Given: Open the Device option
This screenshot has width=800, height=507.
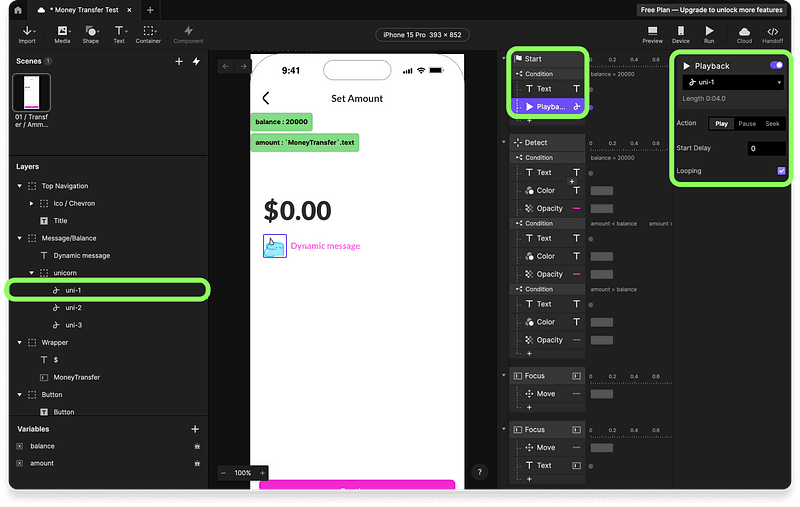Looking at the screenshot, I should tap(681, 34).
